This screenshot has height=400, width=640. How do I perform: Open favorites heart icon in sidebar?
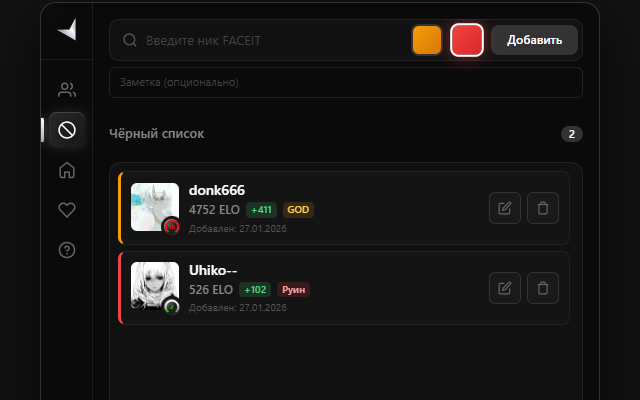pyautogui.click(x=67, y=210)
